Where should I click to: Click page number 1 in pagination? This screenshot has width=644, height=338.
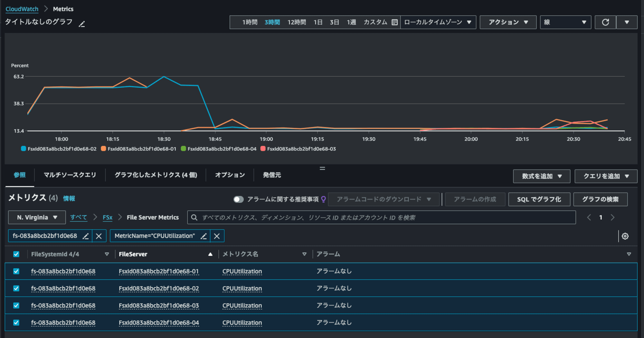click(x=601, y=217)
